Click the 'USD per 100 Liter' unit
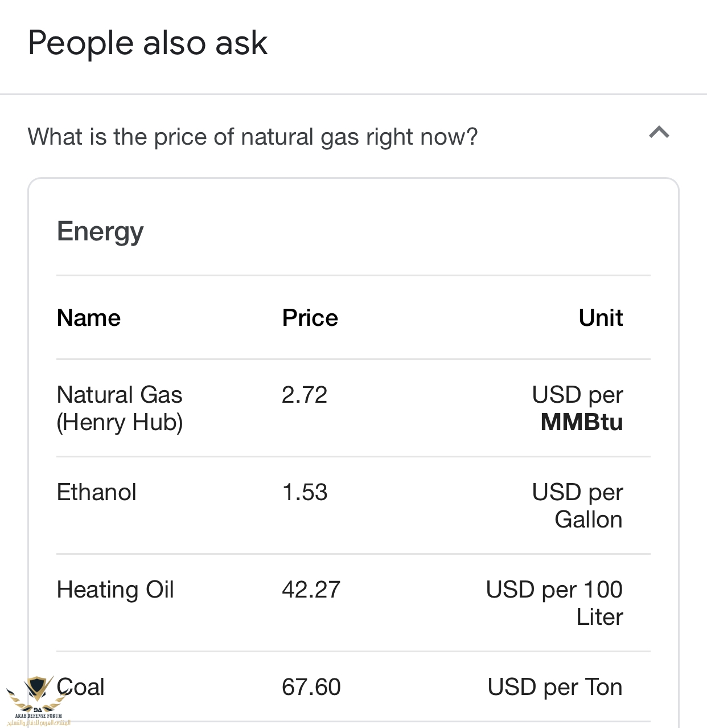 pos(554,603)
